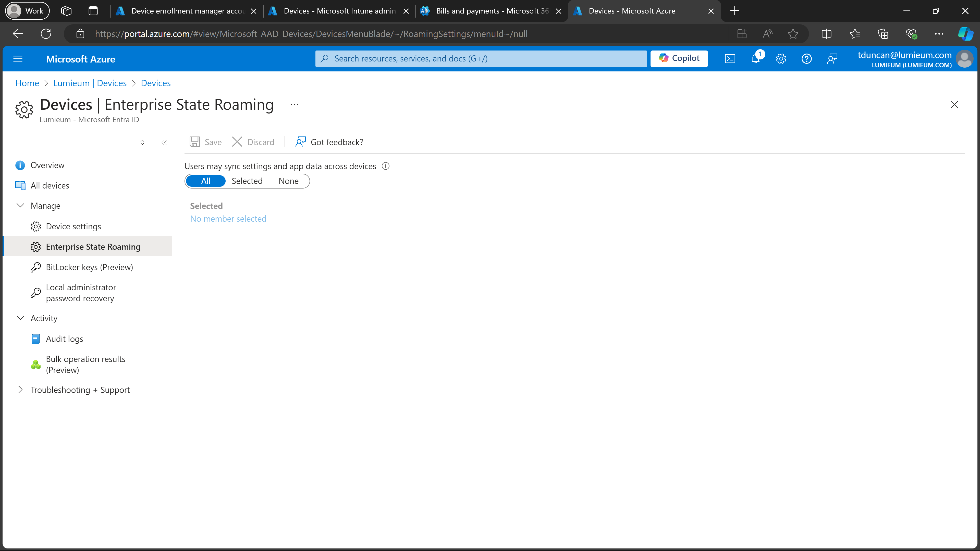
Task: Open Edge split screen icon
Action: [x=826, y=34]
